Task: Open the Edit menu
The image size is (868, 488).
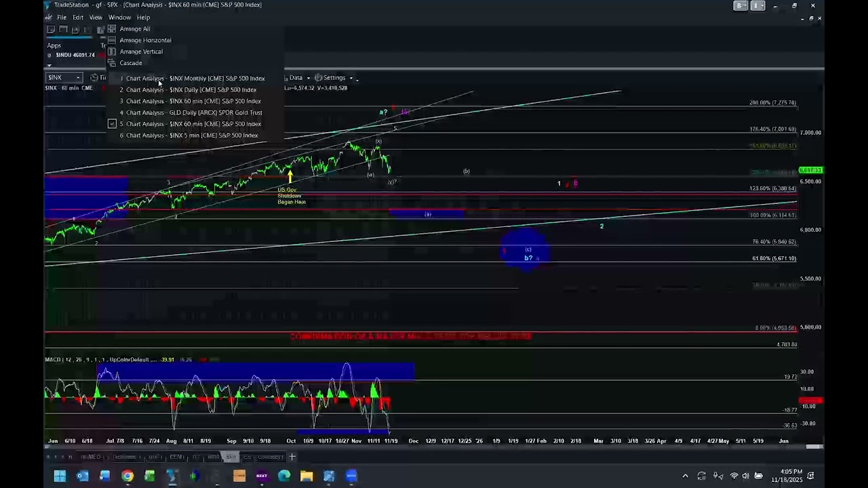Action: coord(78,17)
